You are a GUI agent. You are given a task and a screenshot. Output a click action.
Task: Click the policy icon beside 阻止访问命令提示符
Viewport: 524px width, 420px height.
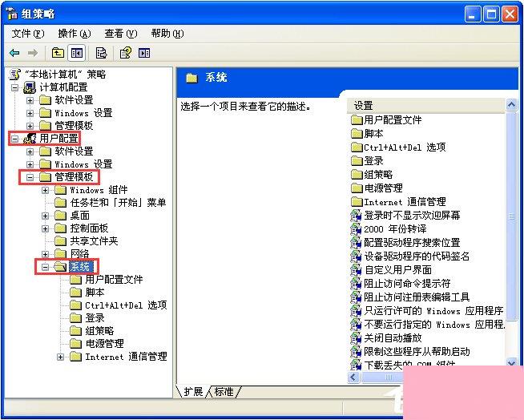tap(356, 284)
